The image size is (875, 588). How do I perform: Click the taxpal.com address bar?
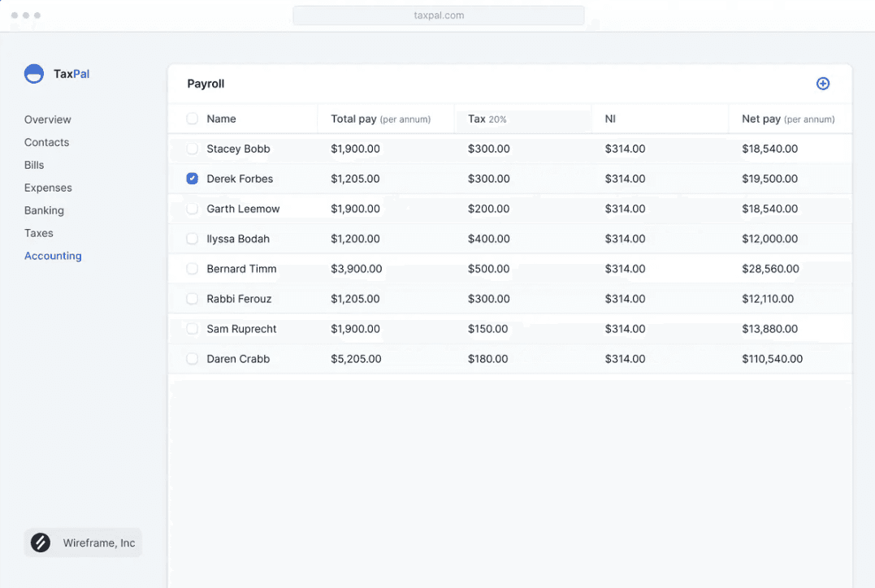[439, 15]
